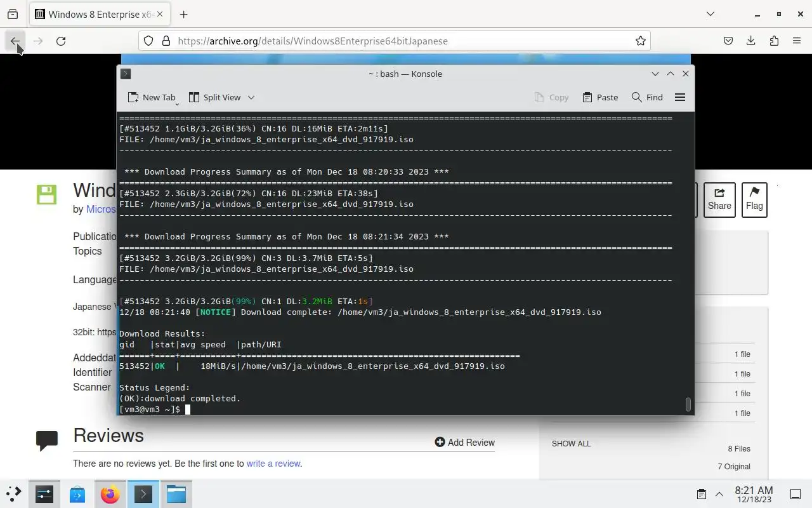Expand hidden system tray icons arrow
Viewport: 812px width, 508px height.
(x=719, y=494)
